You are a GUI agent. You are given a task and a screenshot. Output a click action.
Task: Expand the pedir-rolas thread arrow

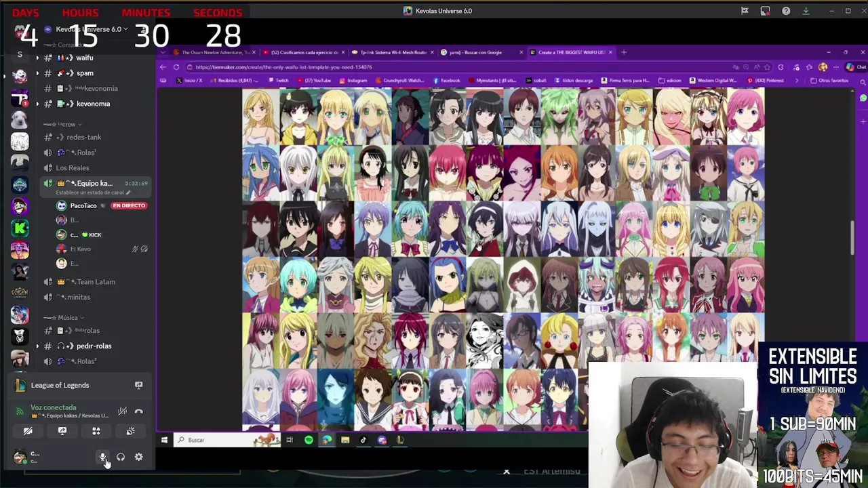click(x=37, y=346)
